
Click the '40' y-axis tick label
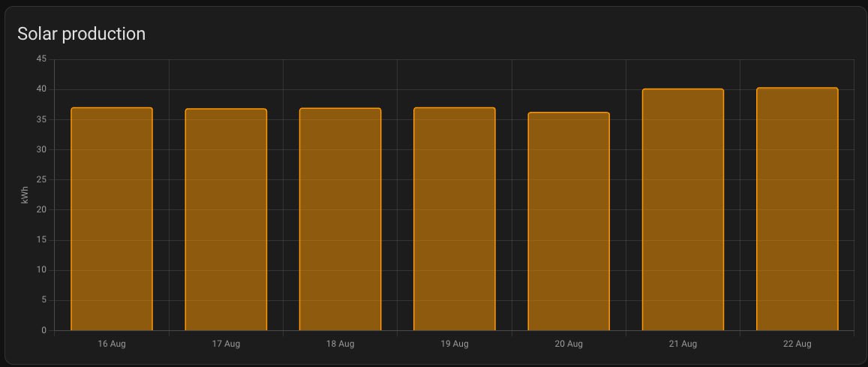pyautogui.click(x=41, y=89)
